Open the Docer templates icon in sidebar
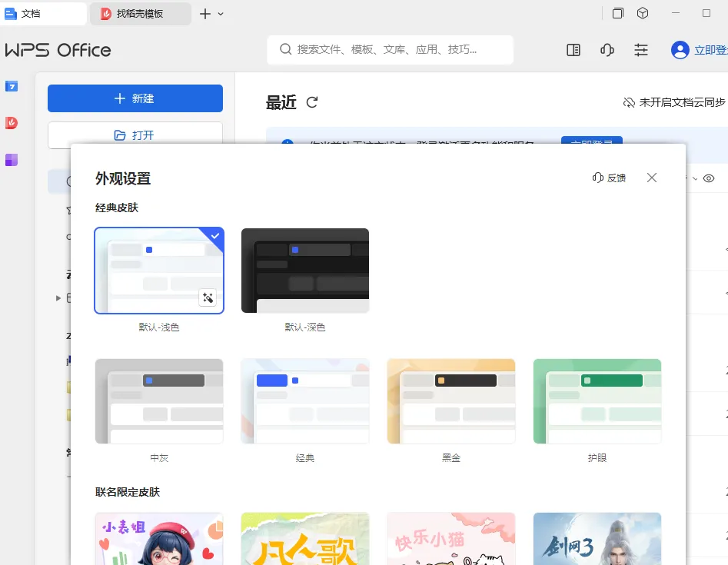 click(x=11, y=123)
